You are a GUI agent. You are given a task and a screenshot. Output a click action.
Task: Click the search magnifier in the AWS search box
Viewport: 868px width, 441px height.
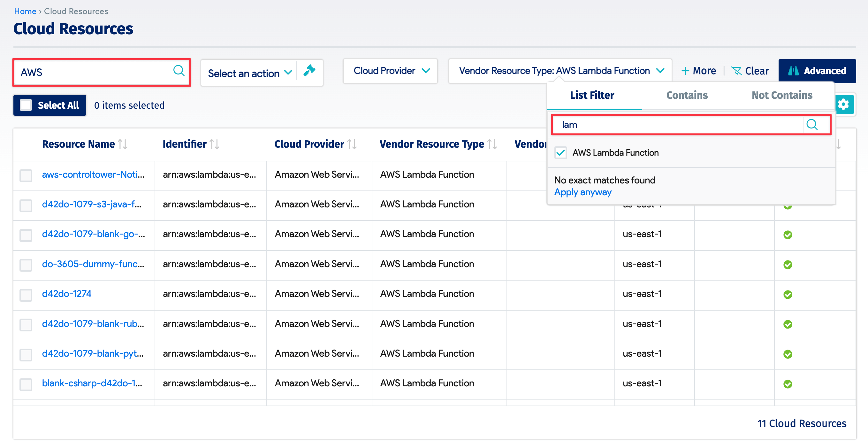pos(179,71)
